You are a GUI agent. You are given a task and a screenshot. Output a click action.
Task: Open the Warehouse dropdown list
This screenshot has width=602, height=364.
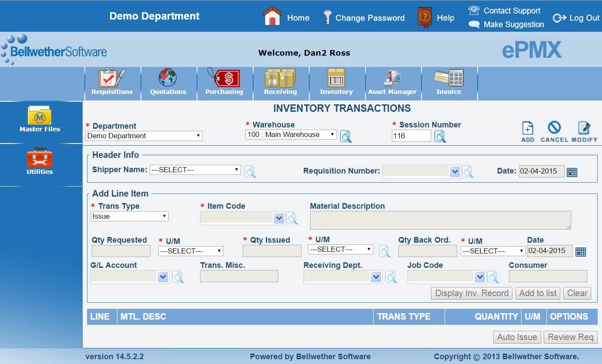[291, 135]
